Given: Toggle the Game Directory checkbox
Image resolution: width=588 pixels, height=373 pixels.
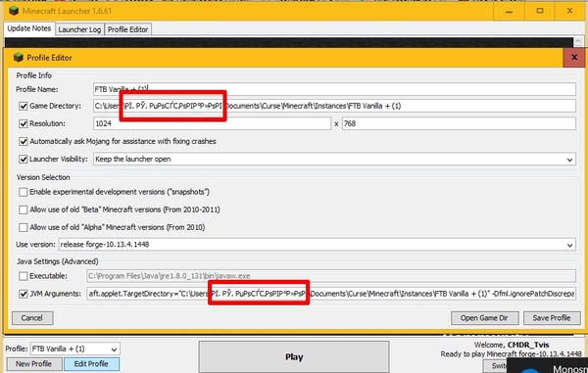Looking at the screenshot, I should (24, 106).
